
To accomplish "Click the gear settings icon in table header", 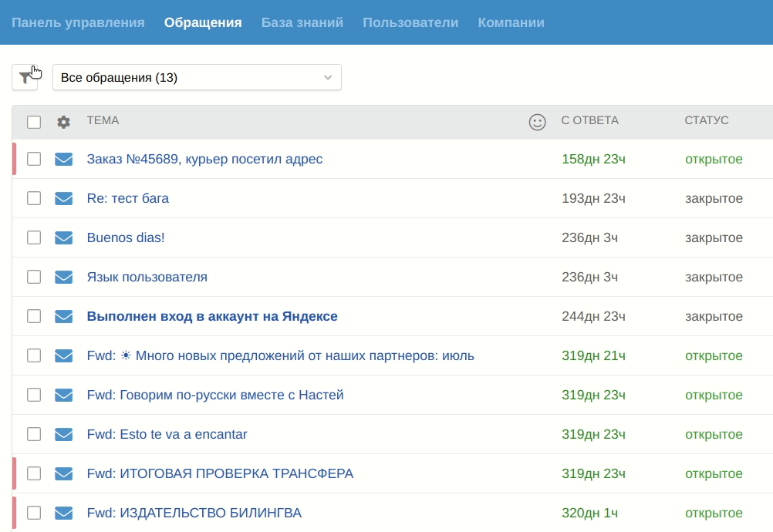I will 63,122.
